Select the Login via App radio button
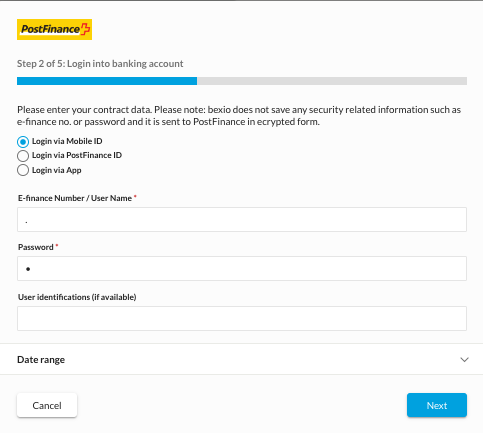The image size is (483, 433). click(23, 170)
